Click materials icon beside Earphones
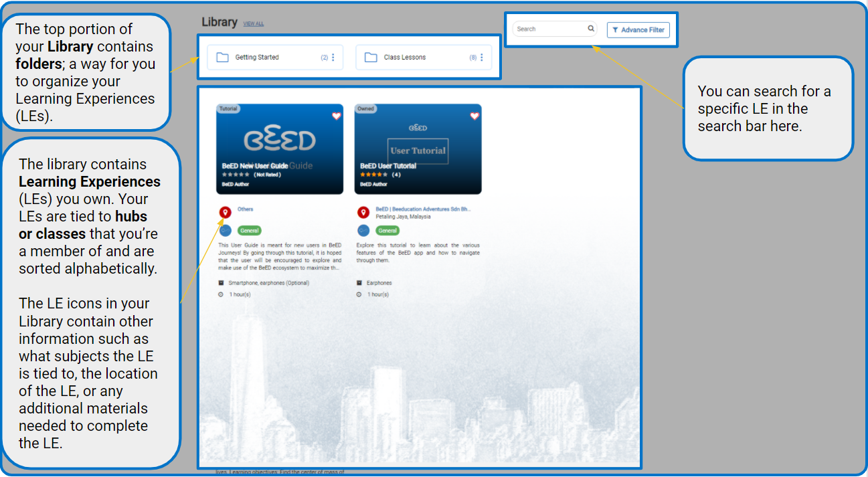868x477 pixels. click(359, 283)
